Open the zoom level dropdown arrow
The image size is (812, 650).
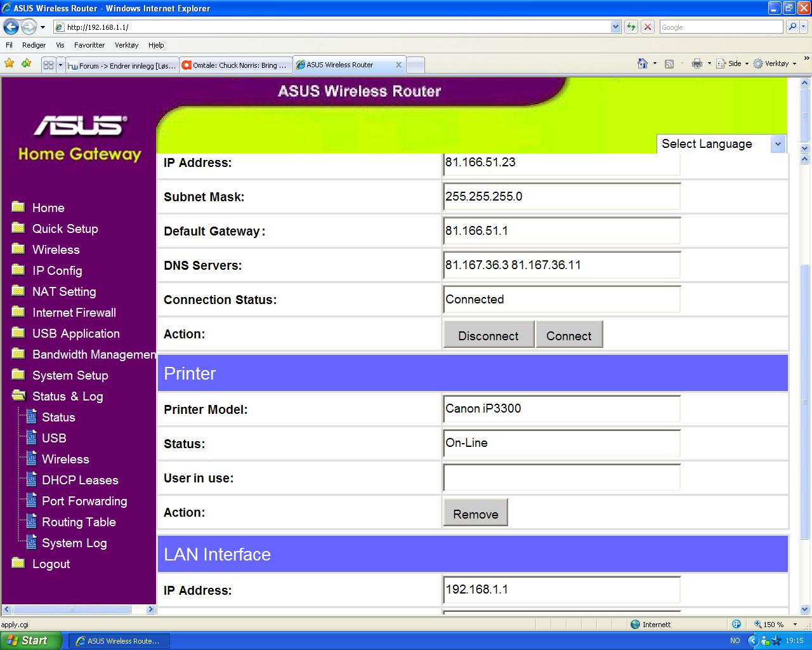tap(795, 625)
